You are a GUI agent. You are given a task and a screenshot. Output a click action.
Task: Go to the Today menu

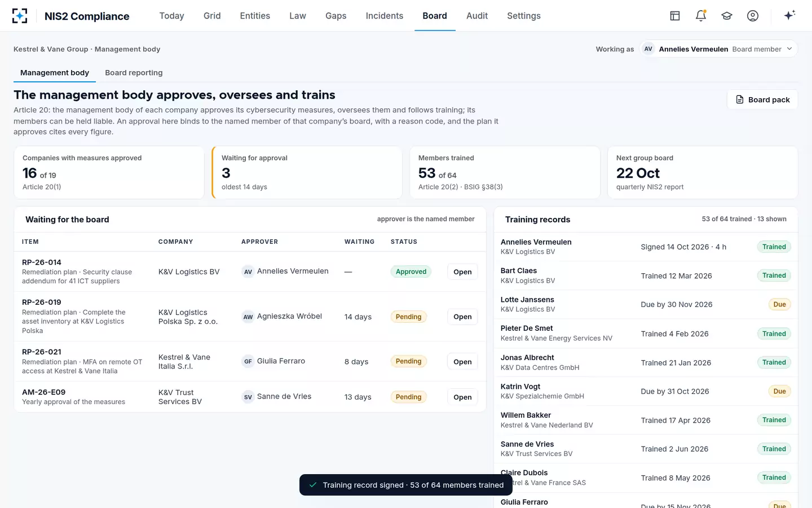click(x=172, y=16)
